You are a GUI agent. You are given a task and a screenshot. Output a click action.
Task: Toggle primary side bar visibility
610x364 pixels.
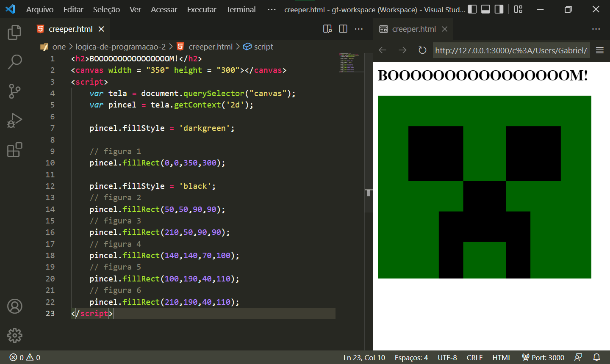(472, 9)
